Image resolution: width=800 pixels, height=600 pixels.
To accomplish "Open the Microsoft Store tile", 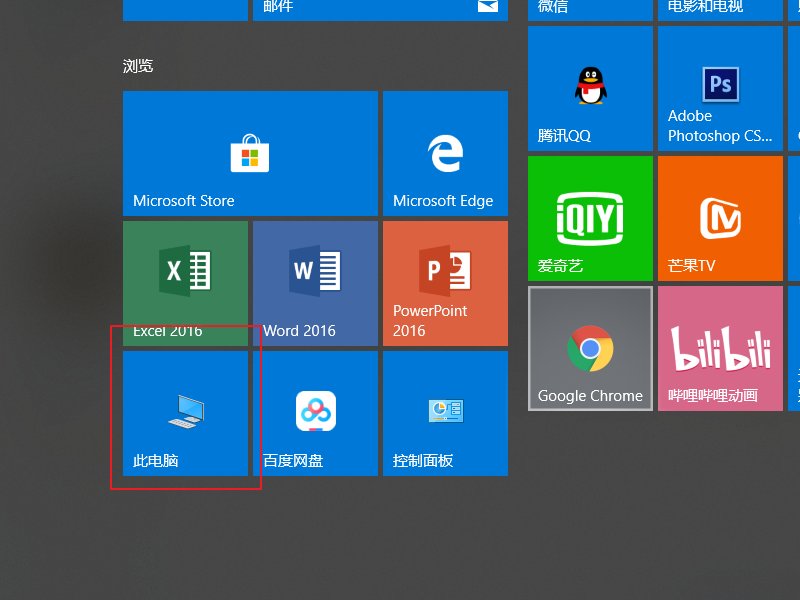I will [250, 153].
